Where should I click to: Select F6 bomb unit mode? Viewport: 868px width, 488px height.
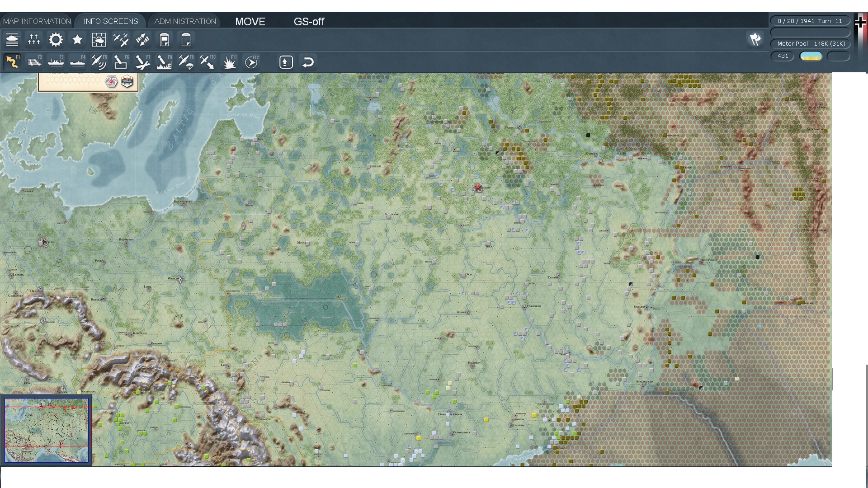coord(121,62)
